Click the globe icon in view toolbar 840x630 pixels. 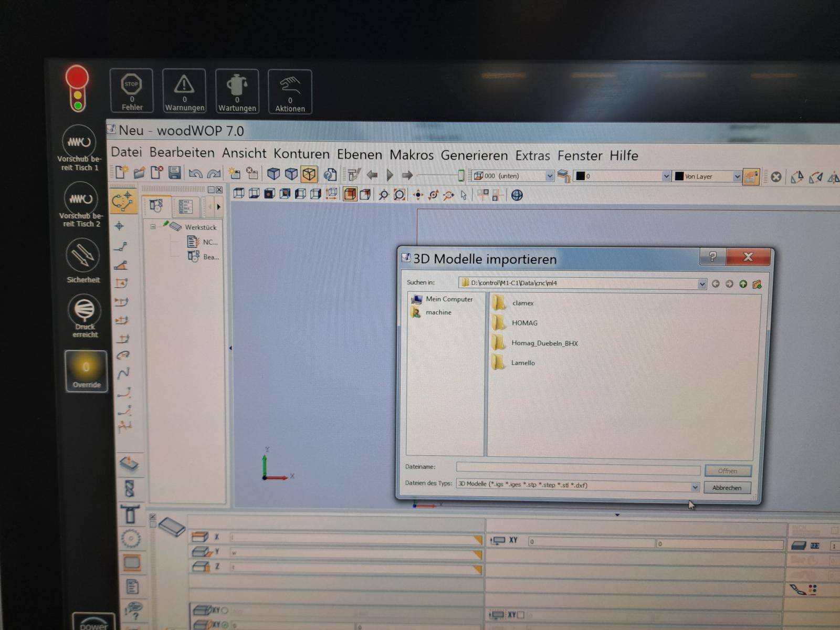point(517,195)
